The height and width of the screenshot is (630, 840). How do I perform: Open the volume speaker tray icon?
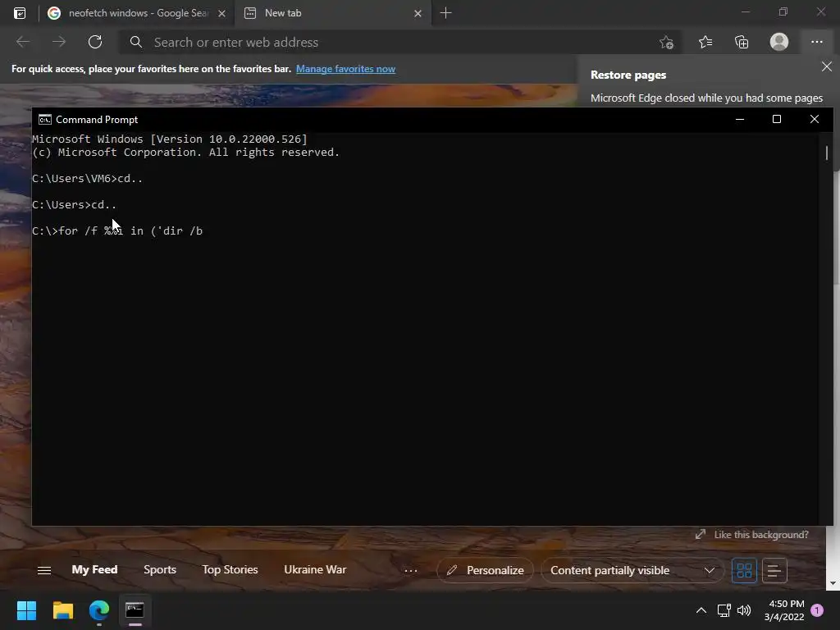(744, 610)
